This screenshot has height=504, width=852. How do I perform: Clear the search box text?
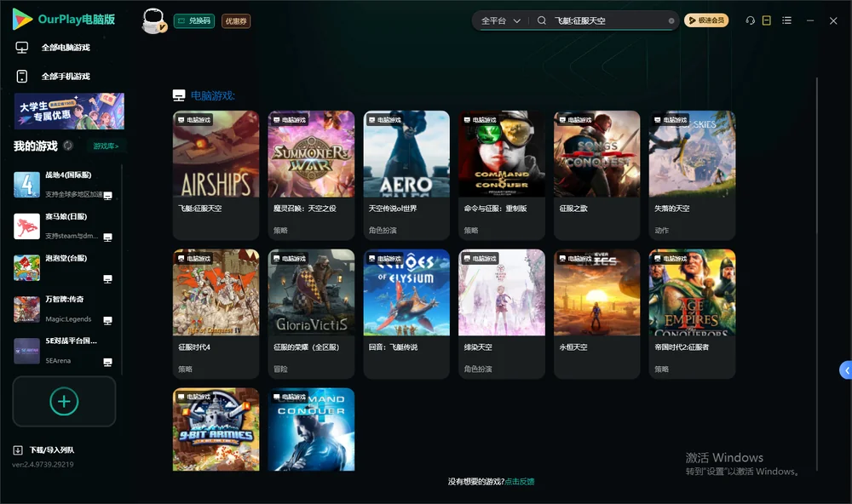tap(671, 20)
